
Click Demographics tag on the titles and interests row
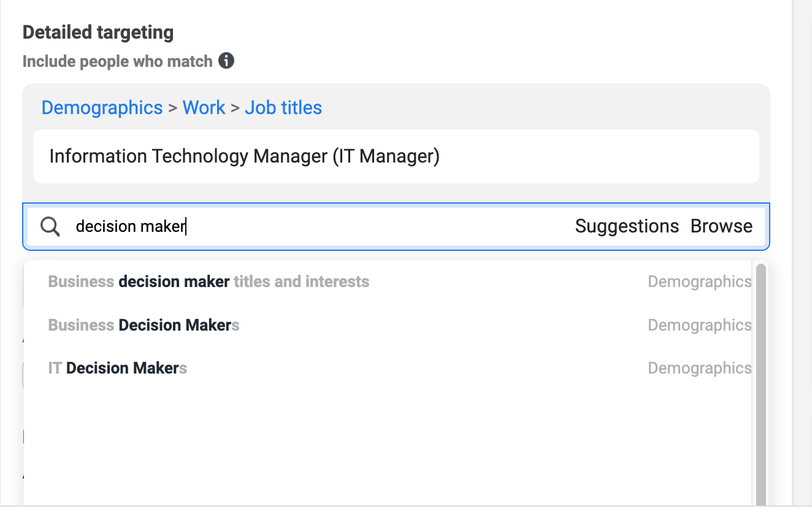point(699,282)
